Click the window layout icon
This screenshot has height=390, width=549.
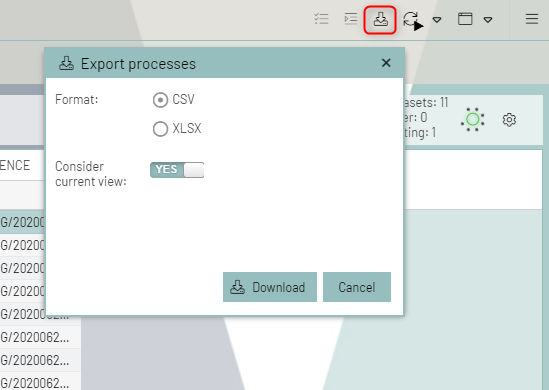tap(465, 19)
